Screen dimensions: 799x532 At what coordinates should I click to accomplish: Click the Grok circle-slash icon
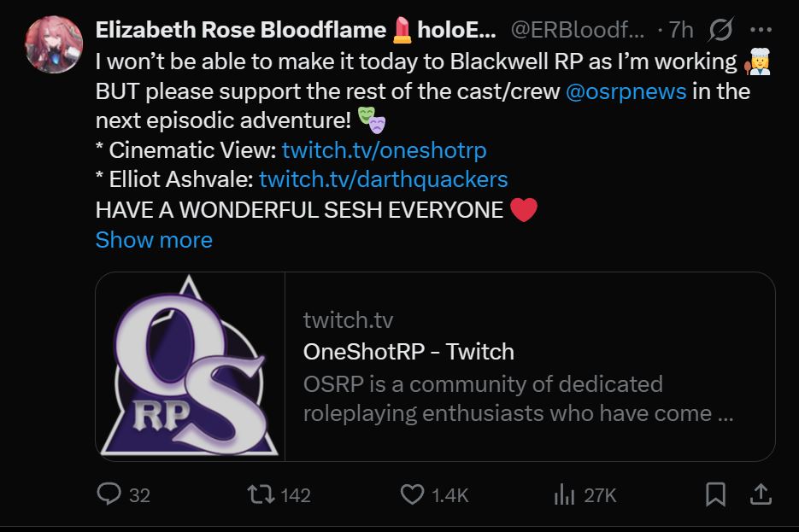720,30
